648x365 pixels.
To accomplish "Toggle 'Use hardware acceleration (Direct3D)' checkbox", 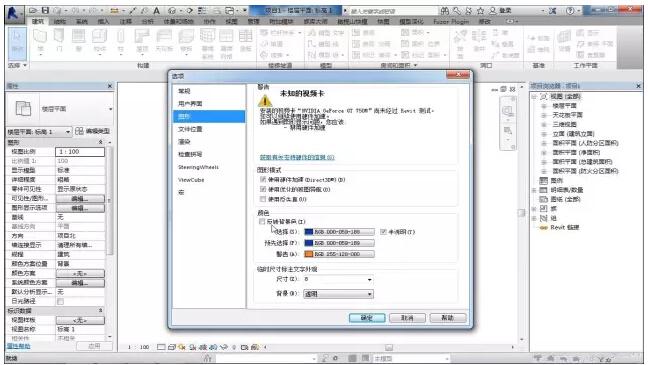I will click(263, 179).
